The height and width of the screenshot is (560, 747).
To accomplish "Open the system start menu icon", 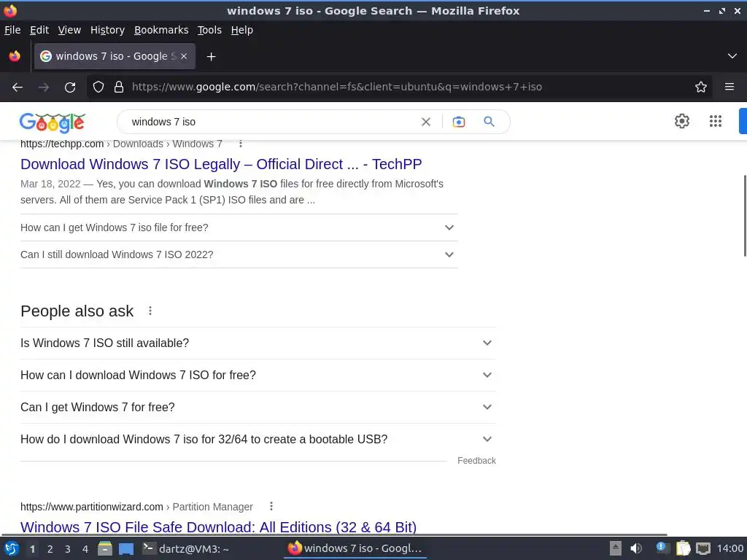I will coord(12,548).
